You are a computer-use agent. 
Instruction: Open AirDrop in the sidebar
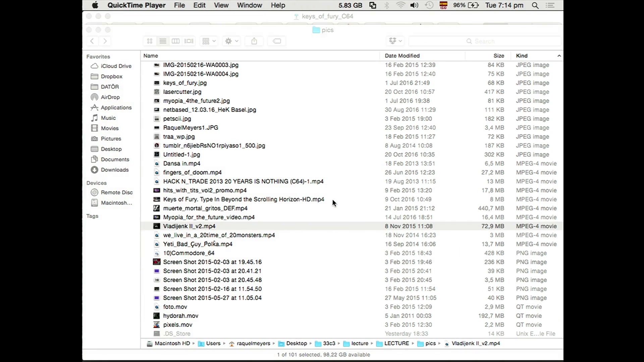pos(105,97)
